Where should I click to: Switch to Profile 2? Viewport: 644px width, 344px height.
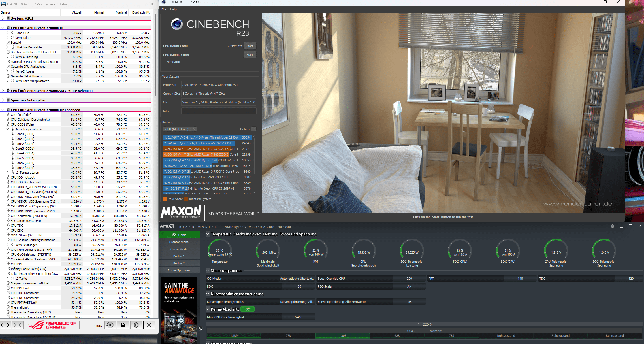179,263
